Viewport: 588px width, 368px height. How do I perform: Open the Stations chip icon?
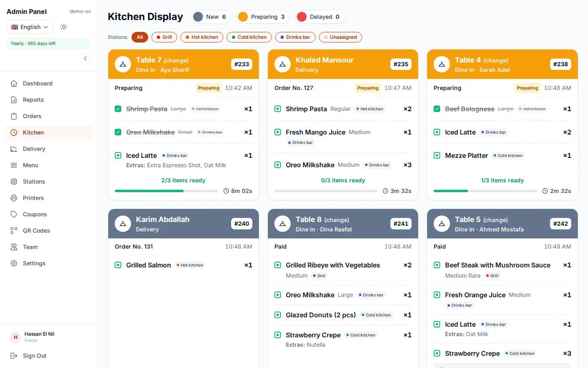pyautogui.click(x=14, y=182)
